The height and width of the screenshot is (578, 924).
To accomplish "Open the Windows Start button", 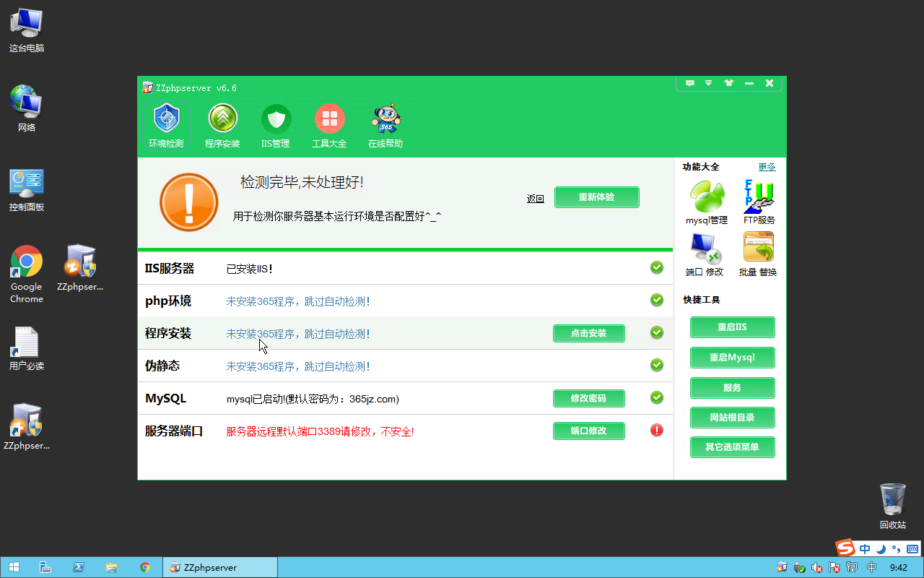I will [14, 567].
